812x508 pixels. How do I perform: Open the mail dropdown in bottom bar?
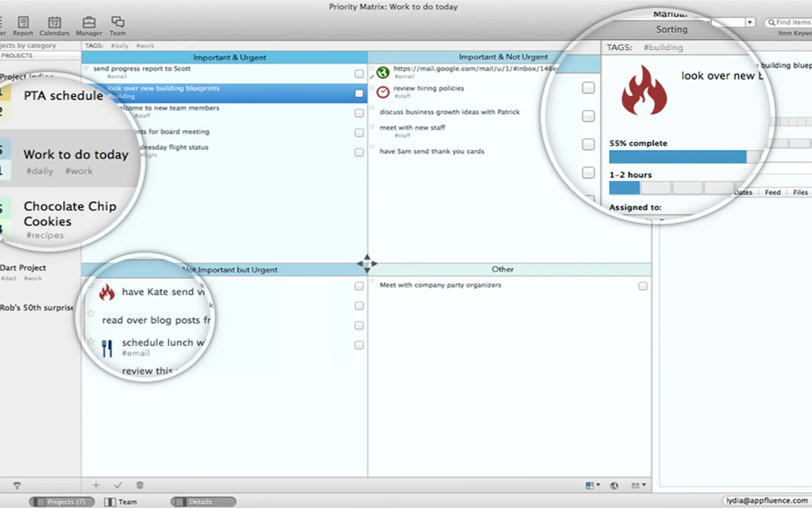point(638,486)
